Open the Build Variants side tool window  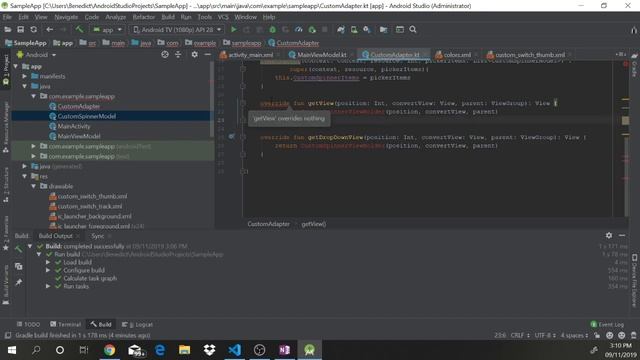6,285
